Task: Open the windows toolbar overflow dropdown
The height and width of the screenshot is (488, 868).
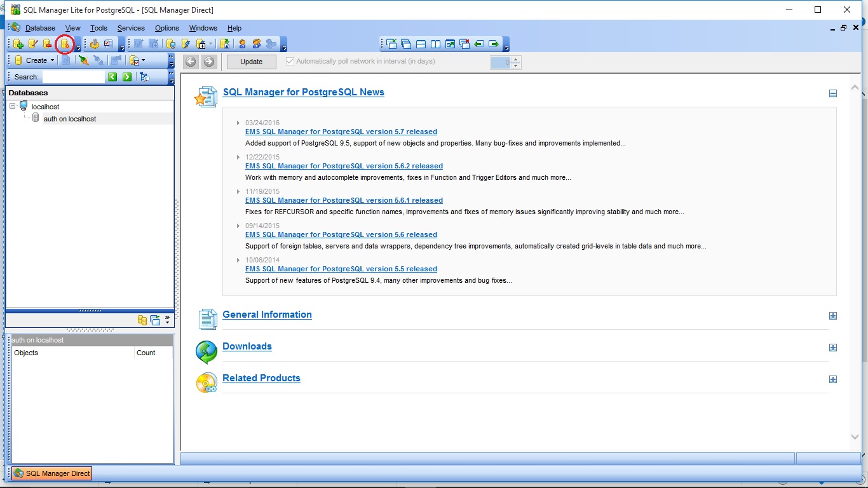Action: click(506, 44)
